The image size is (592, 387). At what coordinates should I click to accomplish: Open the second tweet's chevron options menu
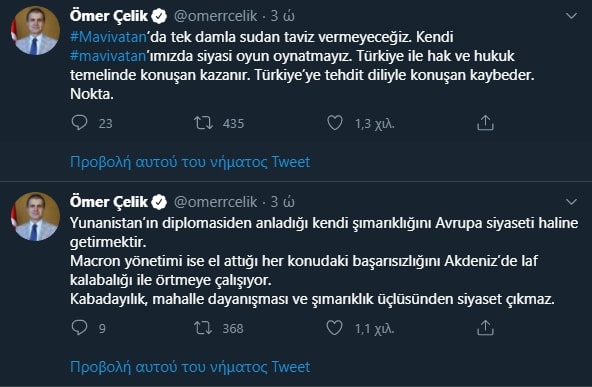(572, 202)
